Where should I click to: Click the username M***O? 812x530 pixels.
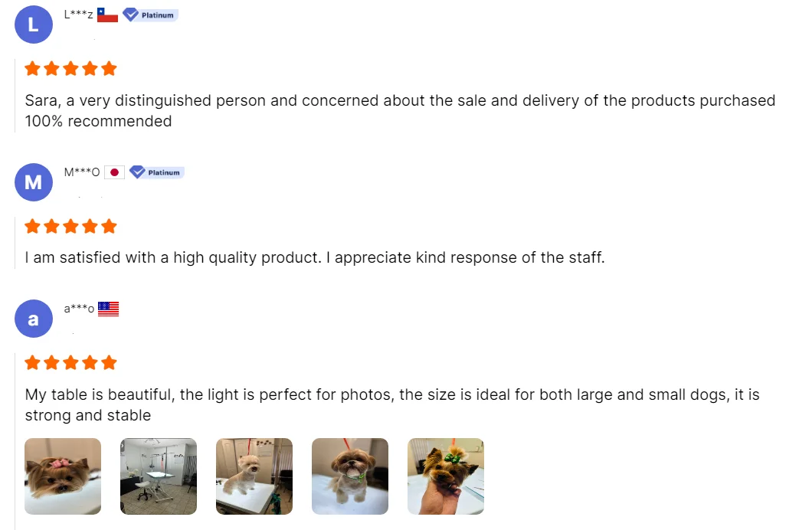[x=82, y=172]
